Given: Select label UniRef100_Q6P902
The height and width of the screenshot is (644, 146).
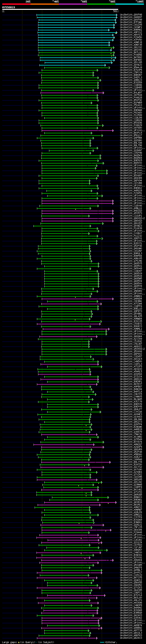Looking at the screenshot, I should tap(131, 354).
